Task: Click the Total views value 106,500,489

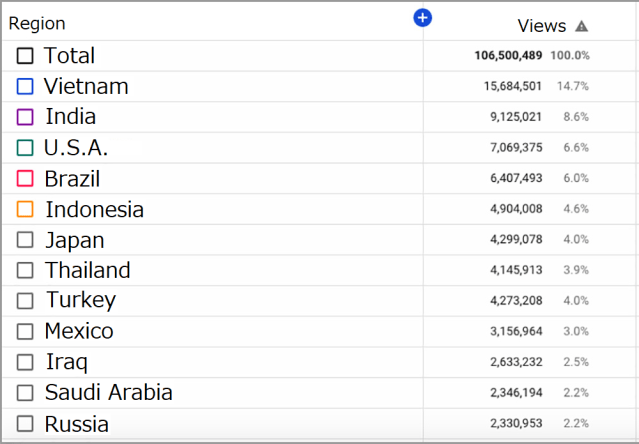Action: pyautogui.click(x=509, y=56)
